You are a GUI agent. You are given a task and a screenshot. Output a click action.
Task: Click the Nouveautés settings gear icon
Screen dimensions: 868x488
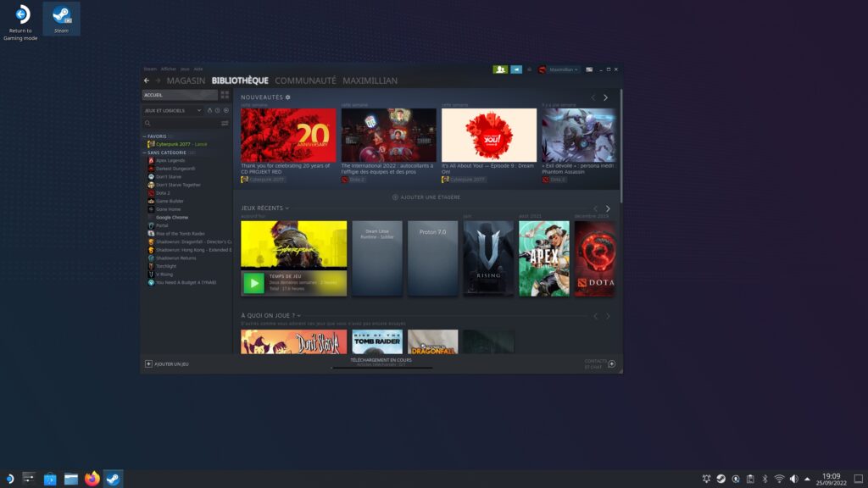point(288,97)
